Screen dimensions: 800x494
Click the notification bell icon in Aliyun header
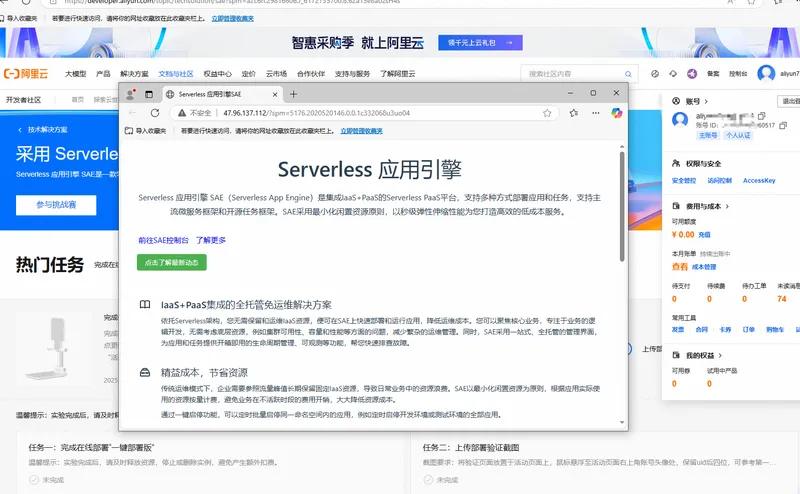click(x=673, y=74)
